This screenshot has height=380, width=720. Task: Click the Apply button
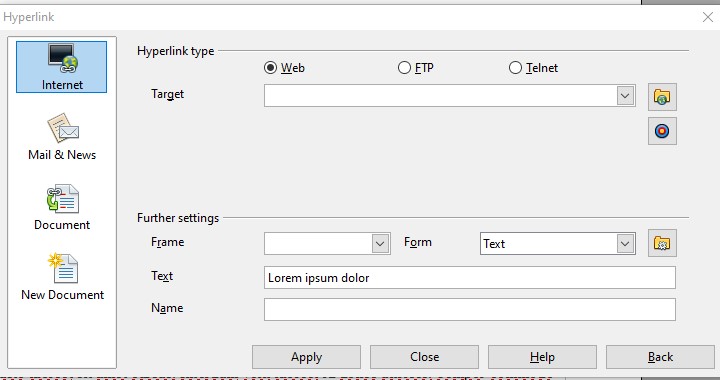[306, 357]
